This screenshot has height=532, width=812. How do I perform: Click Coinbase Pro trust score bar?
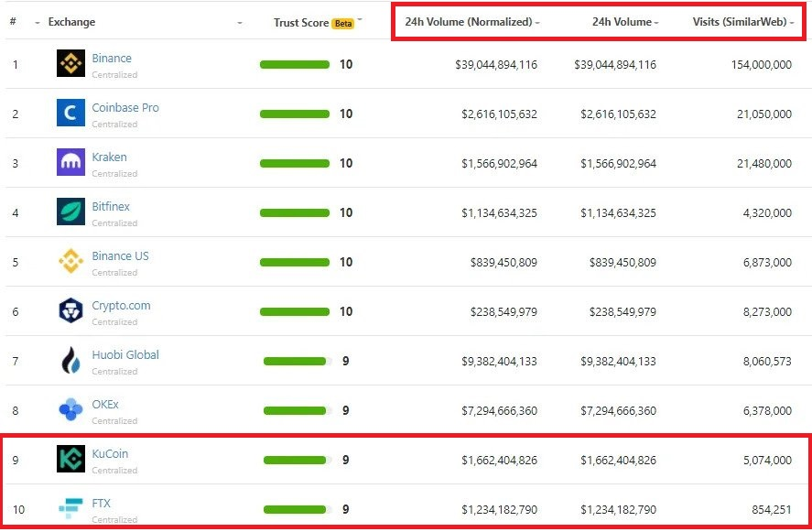(295, 114)
